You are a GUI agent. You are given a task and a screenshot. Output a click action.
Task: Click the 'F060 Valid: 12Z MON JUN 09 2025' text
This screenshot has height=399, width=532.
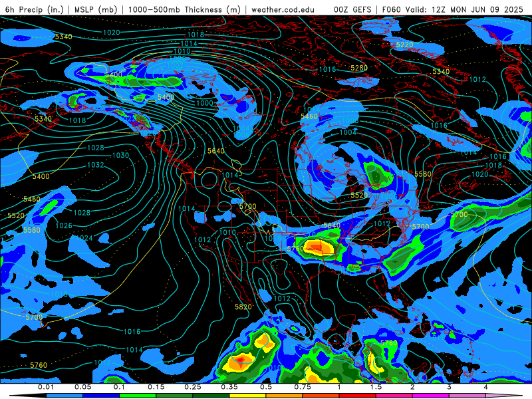click(453, 9)
